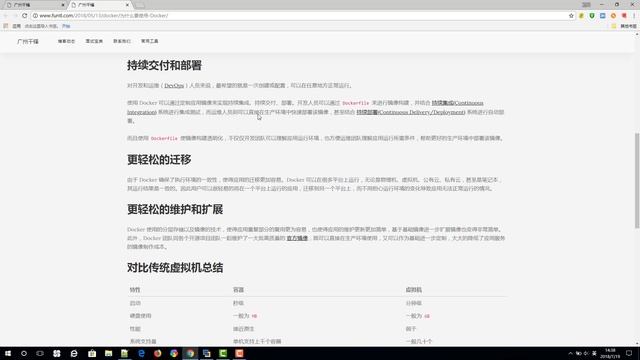Click the page vertical scrollbar thumb

pyautogui.click(x=637, y=180)
